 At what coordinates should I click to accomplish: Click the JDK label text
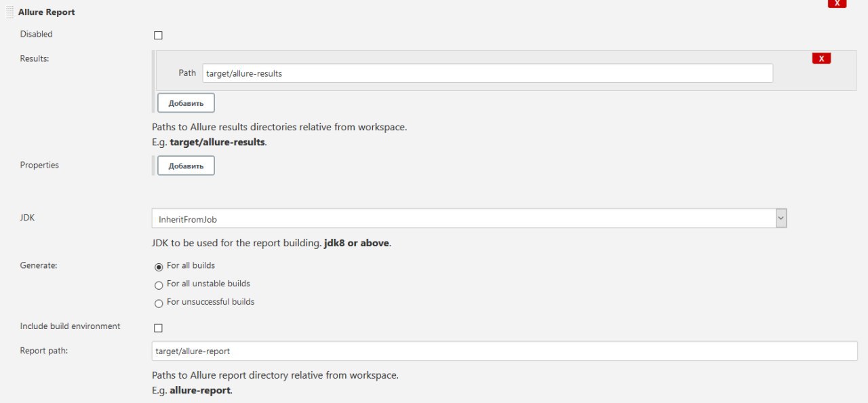click(27, 218)
